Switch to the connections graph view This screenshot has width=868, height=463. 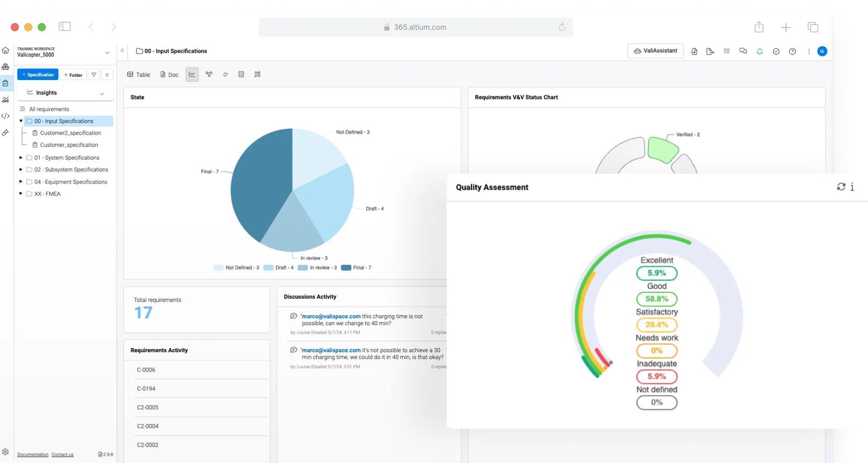pos(209,74)
